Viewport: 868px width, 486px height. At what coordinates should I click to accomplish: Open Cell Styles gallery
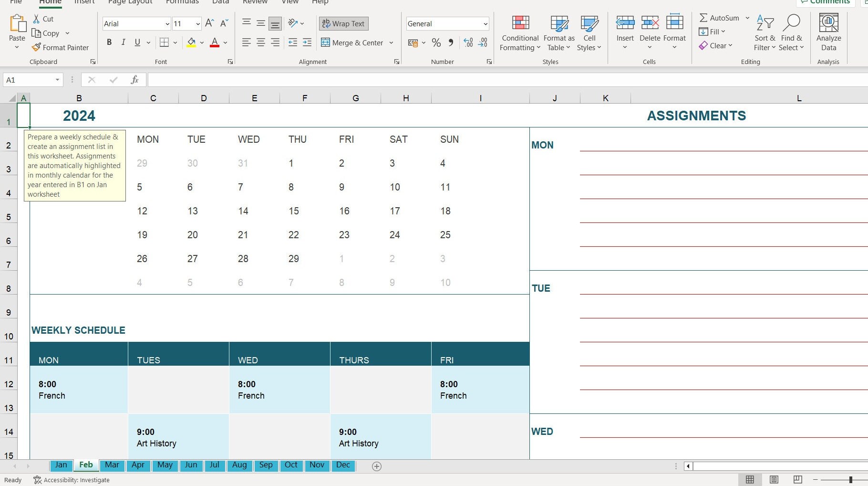589,33
